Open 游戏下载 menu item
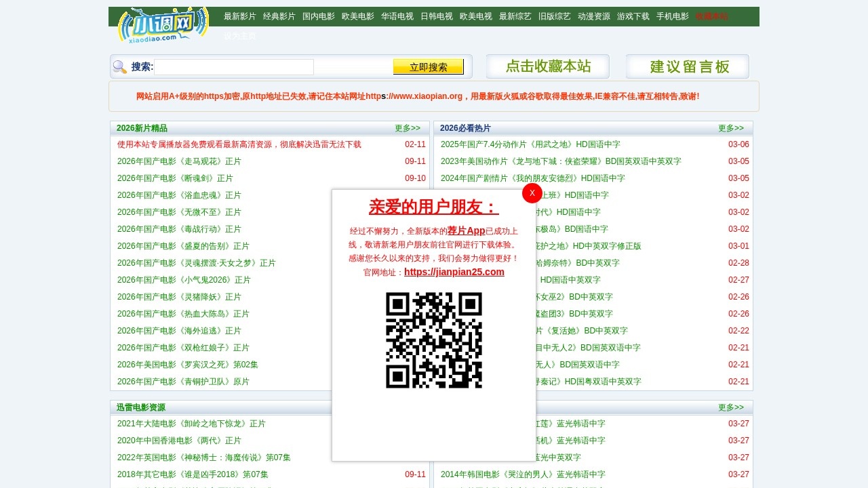Viewport: 868px width, 488px height. click(633, 16)
